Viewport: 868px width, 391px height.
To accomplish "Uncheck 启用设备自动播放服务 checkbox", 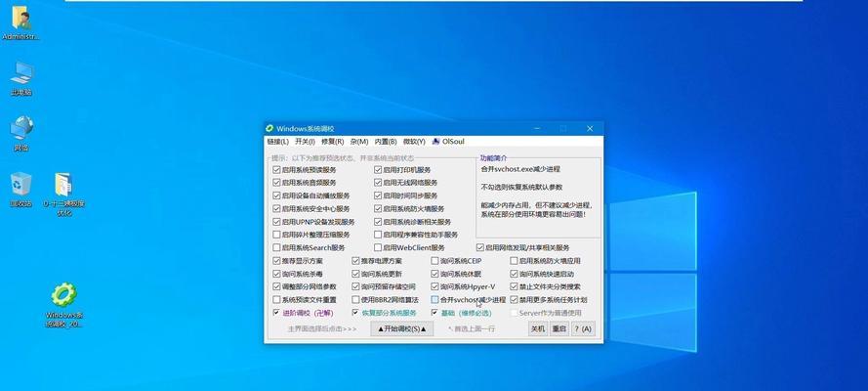I will tap(276, 195).
